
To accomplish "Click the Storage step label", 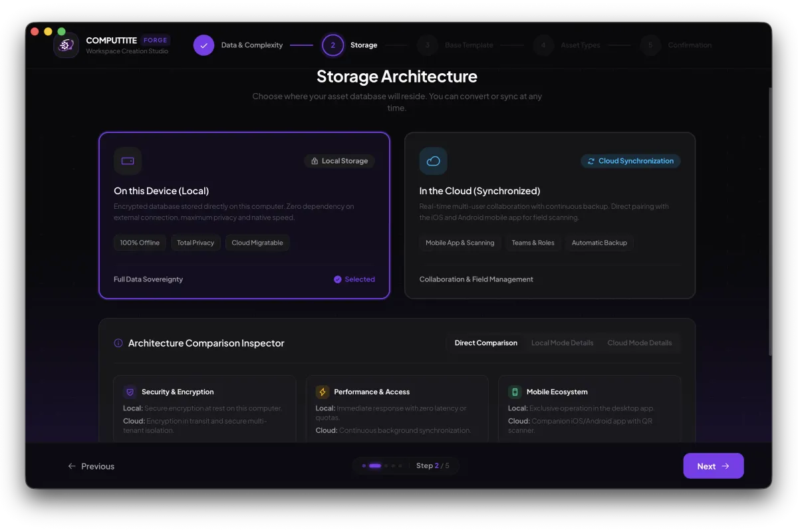I will pyautogui.click(x=364, y=45).
